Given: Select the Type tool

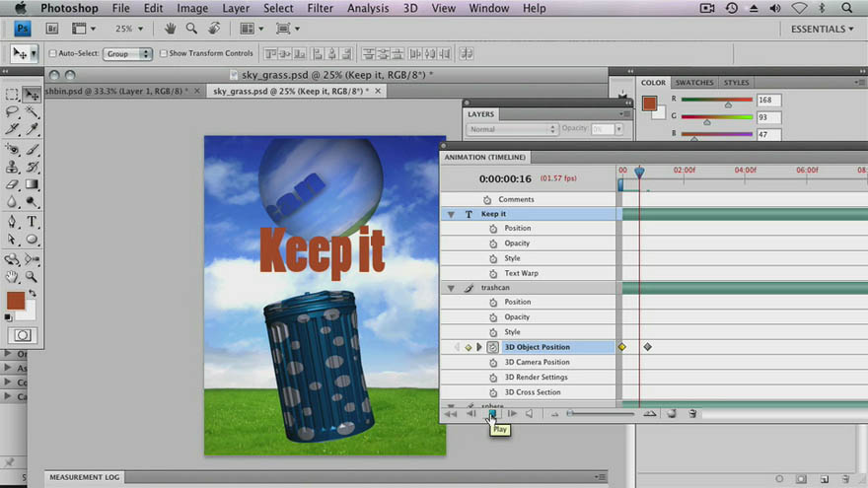Looking at the screenshot, I should pyautogui.click(x=32, y=221).
